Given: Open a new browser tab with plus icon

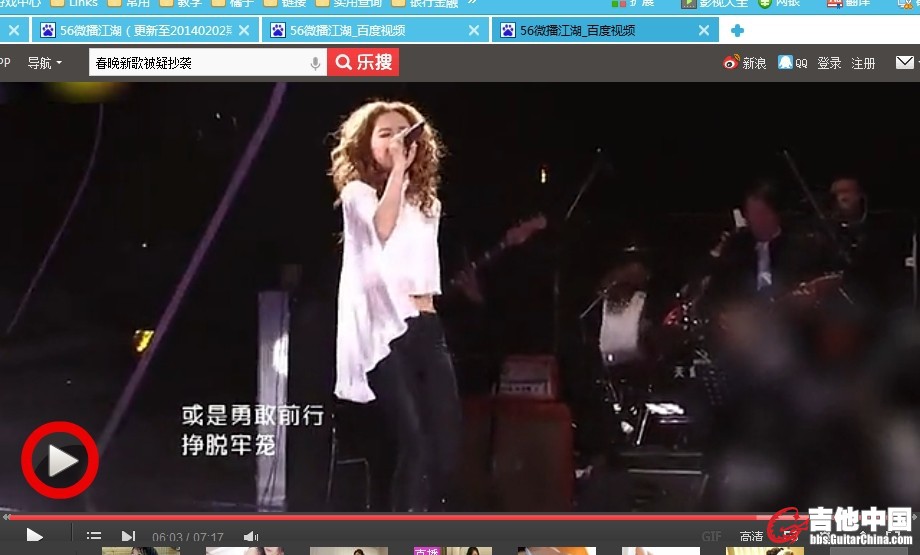Looking at the screenshot, I should [x=737, y=31].
